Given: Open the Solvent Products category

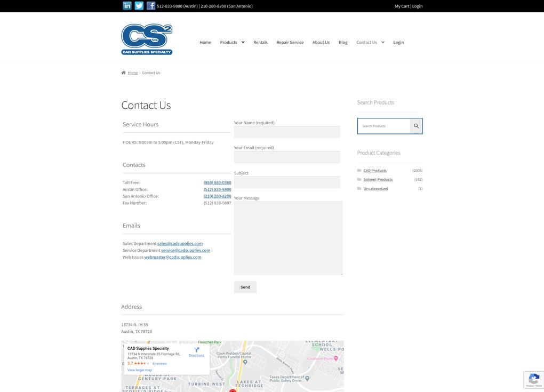Looking at the screenshot, I should point(378,179).
